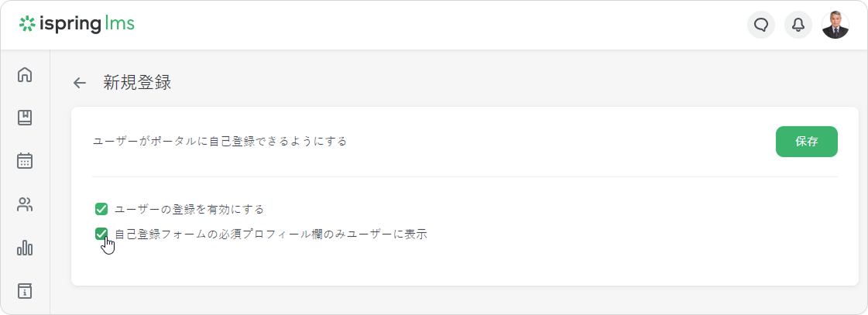Screen dimensions: 868x315
Task: Open the user profile avatar menu
Action: pos(835,26)
